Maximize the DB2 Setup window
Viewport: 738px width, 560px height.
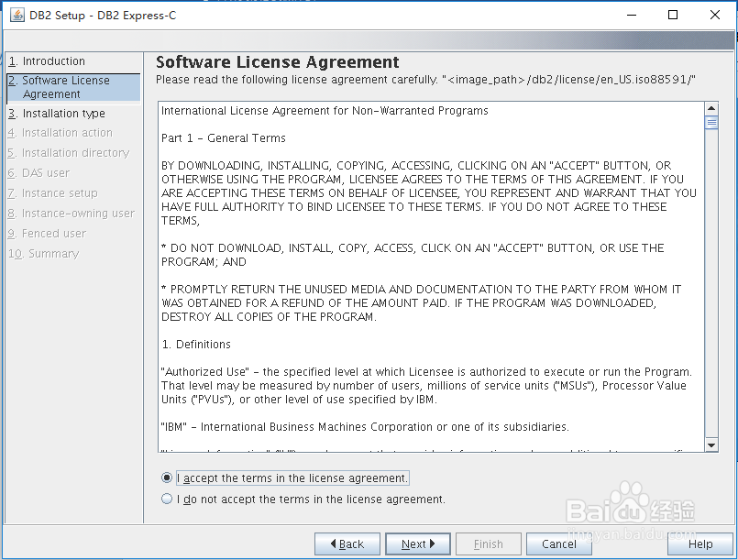point(673,15)
